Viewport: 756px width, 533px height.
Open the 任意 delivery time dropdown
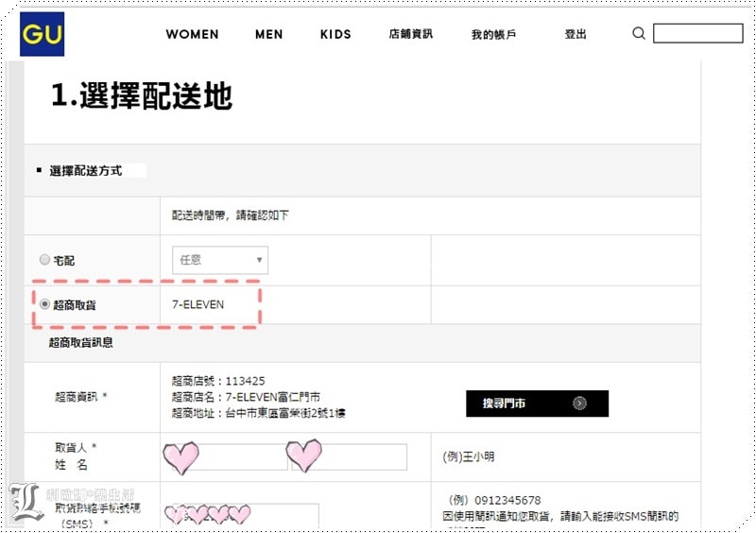(x=220, y=260)
